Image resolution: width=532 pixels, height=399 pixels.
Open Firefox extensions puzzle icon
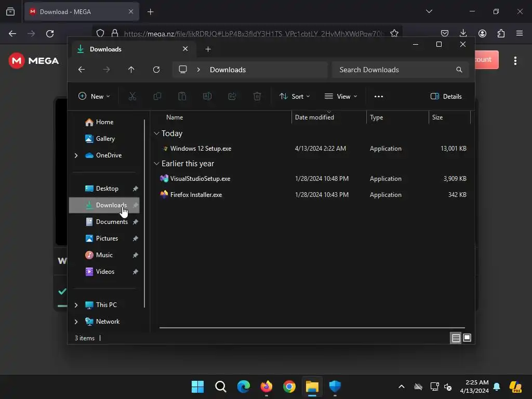coord(501,33)
